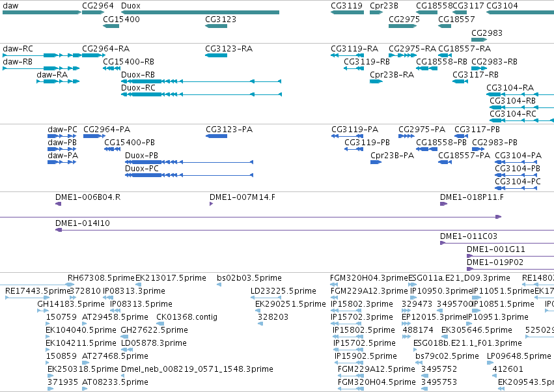This screenshot has height=392, width=554.
Task: Click the Duox-PC protein label
Action: (142, 169)
